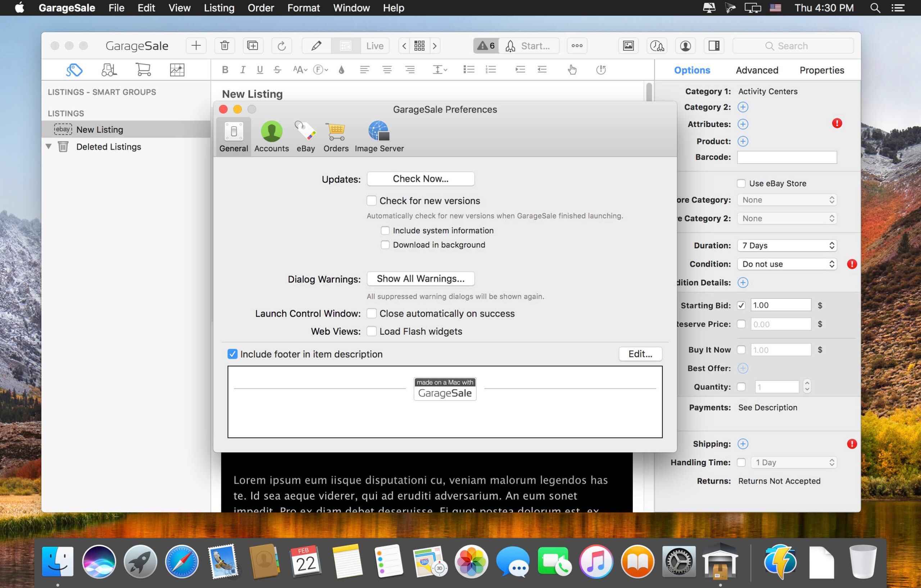The image size is (921, 588).
Task: Open the Duration dropdown
Action: pos(787,246)
